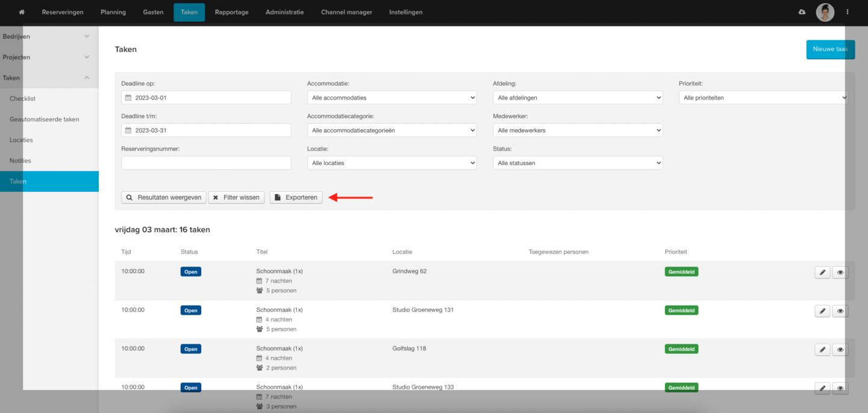Click pencil icon for Studio Groeneweg 131 task
Screen dimensions: 868x413
point(822,311)
